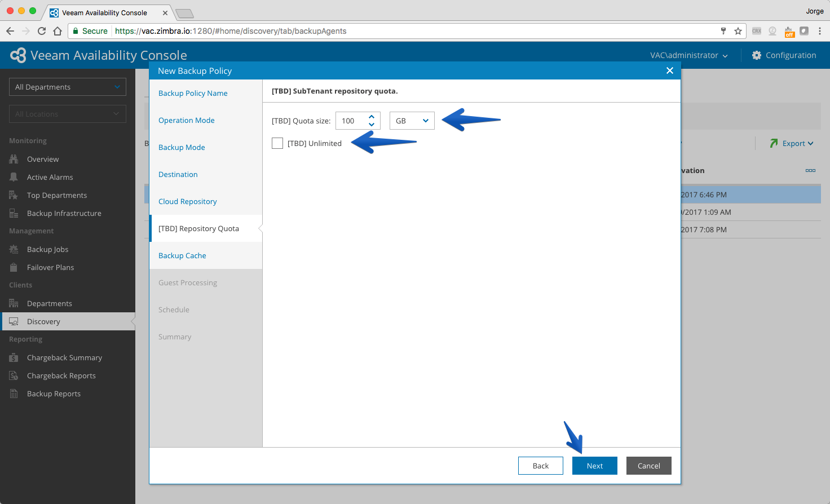
Task: Click the orange 'off' extension icon
Action: pyautogui.click(x=789, y=32)
